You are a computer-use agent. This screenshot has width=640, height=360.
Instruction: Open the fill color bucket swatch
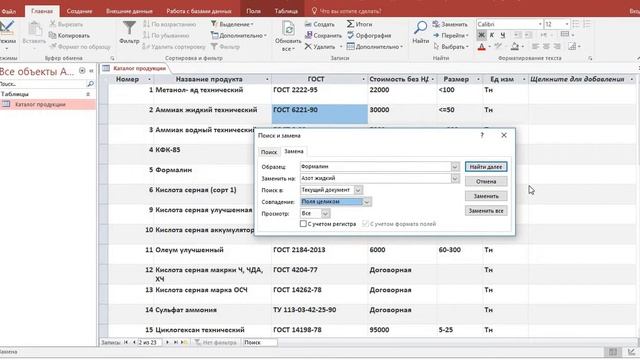pos(515,47)
